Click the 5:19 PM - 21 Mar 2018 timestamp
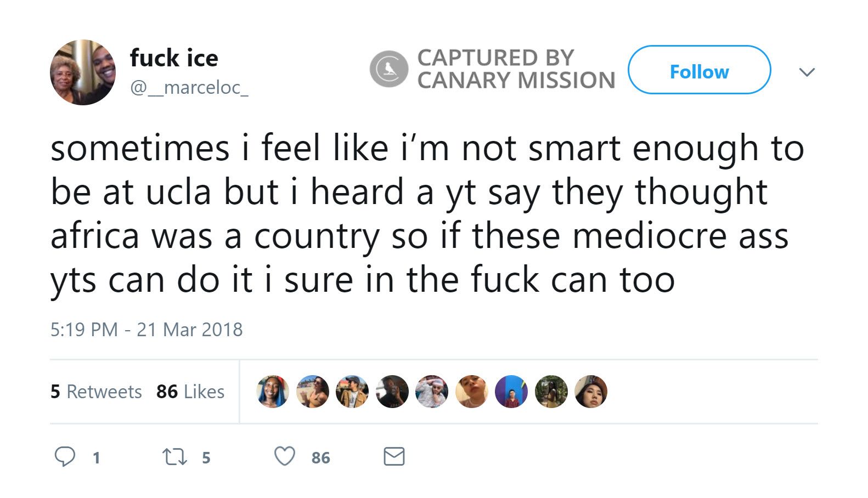This screenshot has height=498, width=868. click(x=146, y=330)
